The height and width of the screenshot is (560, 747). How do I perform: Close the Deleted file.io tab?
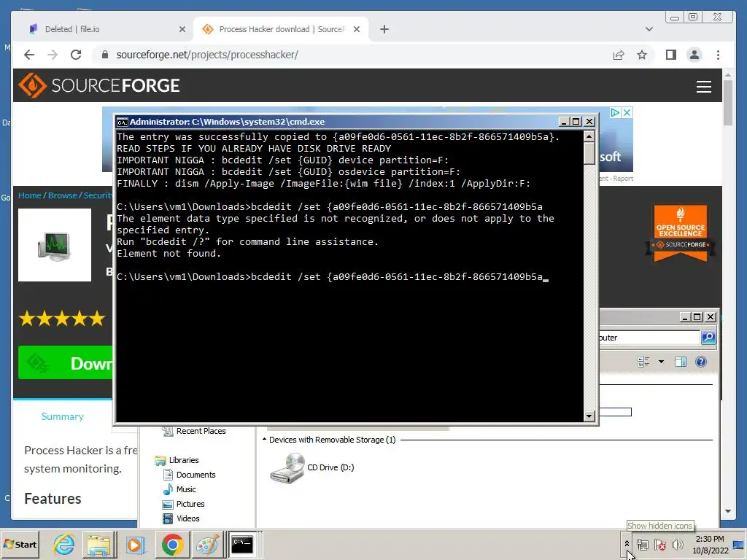tap(182, 29)
